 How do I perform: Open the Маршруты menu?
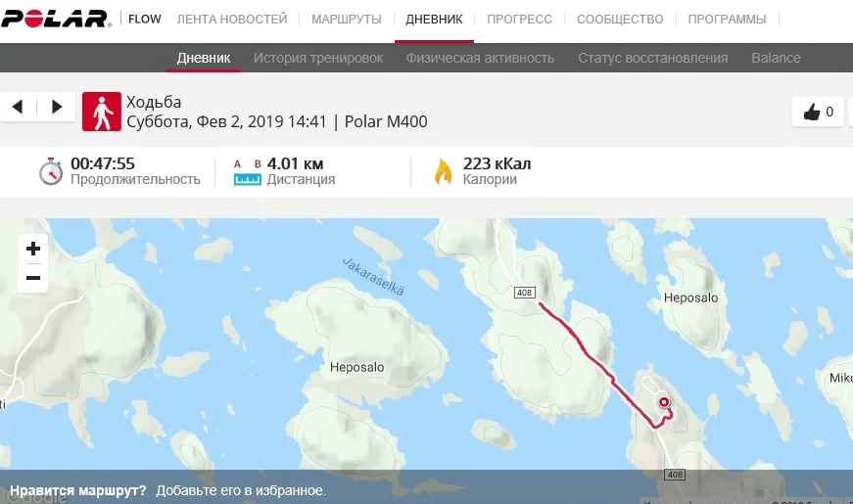point(347,19)
